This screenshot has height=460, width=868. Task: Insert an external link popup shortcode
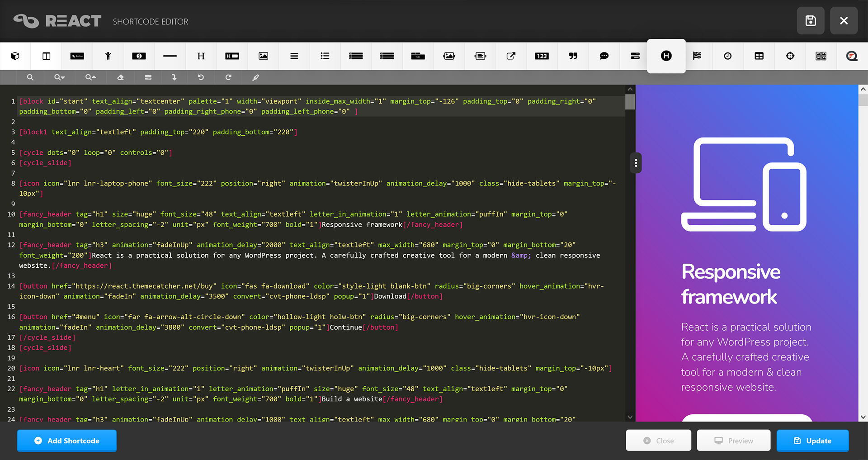pyautogui.click(x=511, y=56)
